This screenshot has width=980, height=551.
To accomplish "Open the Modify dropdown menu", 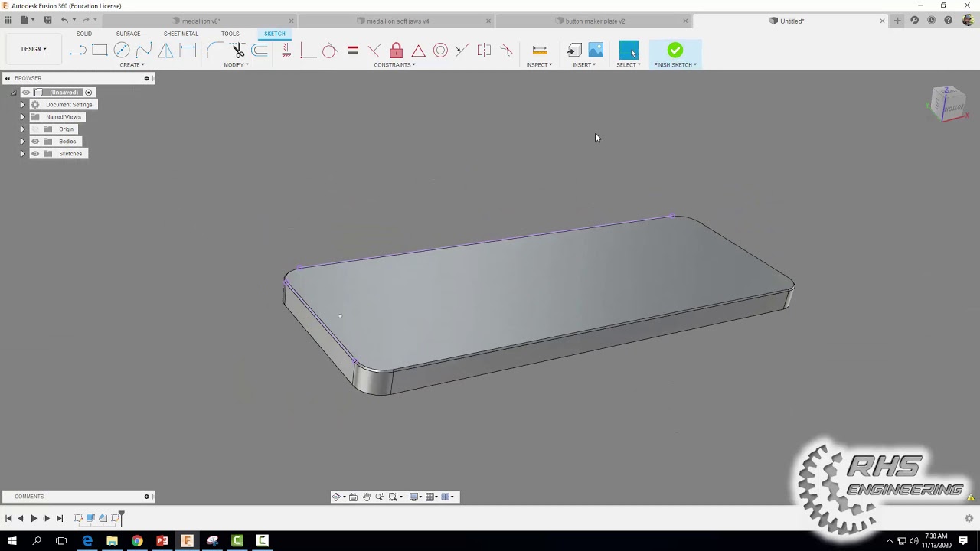I will coord(236,65).
